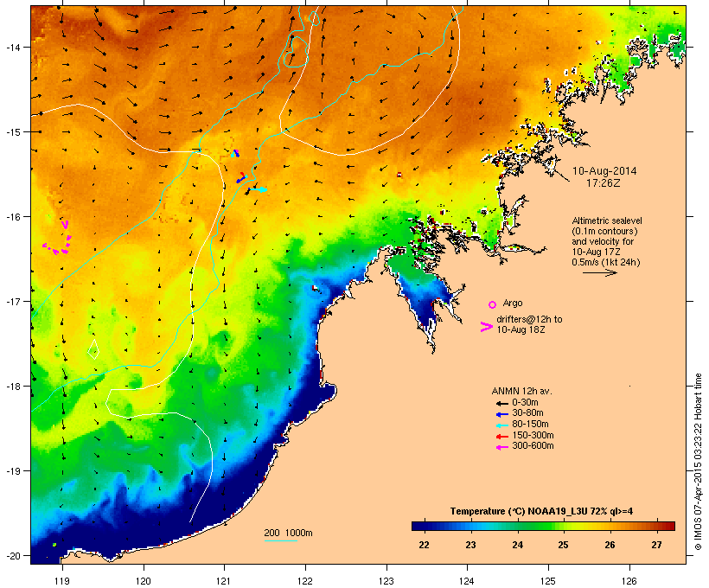Click the 'drifters@12h to' label
The width and height of the screenshot is (709, 588).
pos(529,319)
